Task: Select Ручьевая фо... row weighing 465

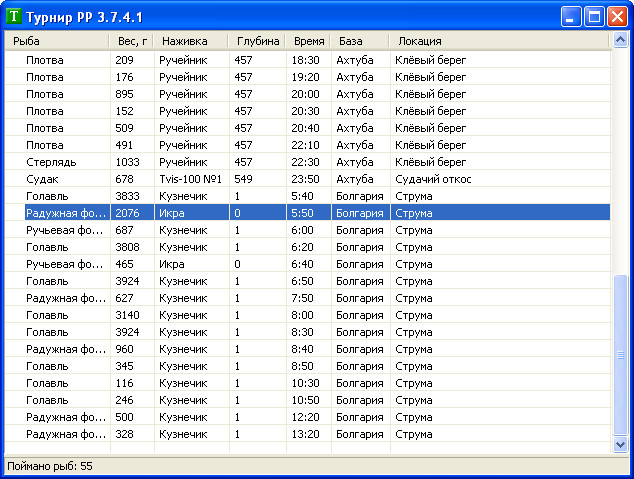Action: (308, 264)
